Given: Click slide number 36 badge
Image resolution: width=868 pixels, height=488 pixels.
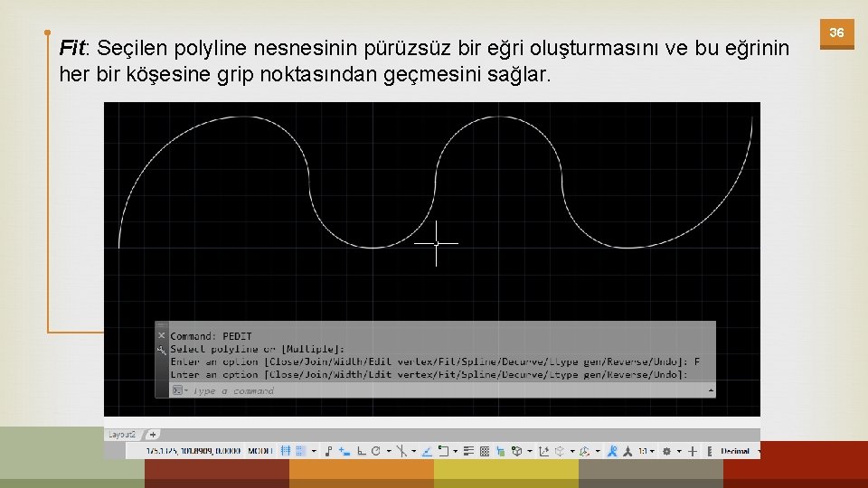Looking at the screenshot, I should pos(836,33).
